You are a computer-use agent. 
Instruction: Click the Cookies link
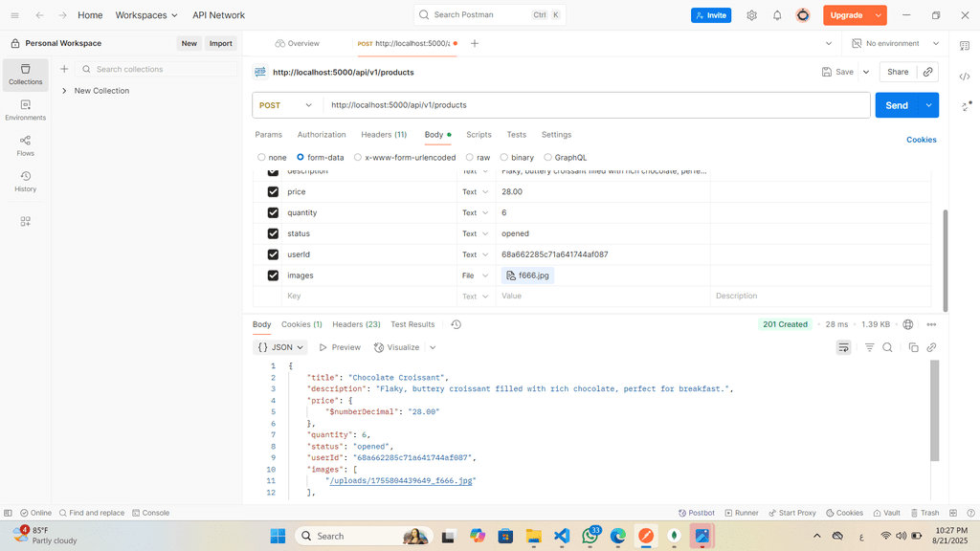[921, 140]
